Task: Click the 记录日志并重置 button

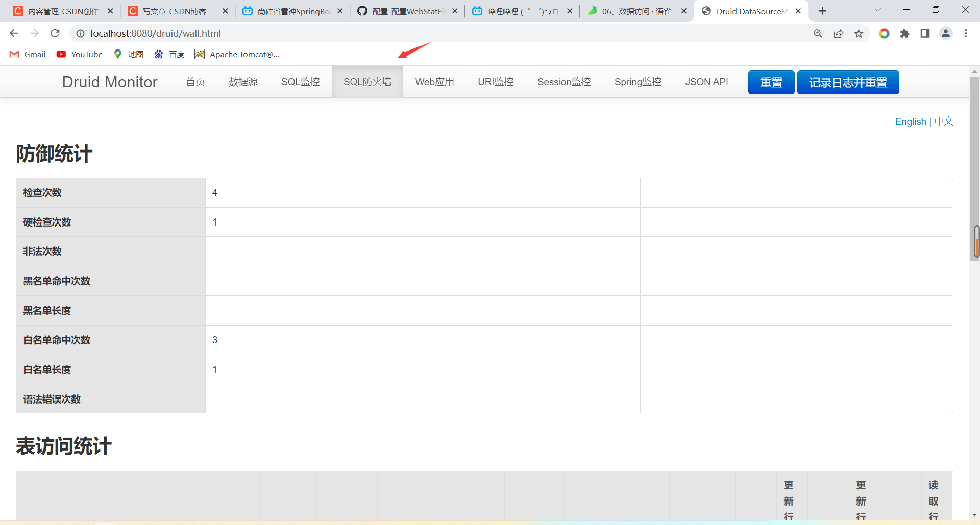Action: pos(848,82)
